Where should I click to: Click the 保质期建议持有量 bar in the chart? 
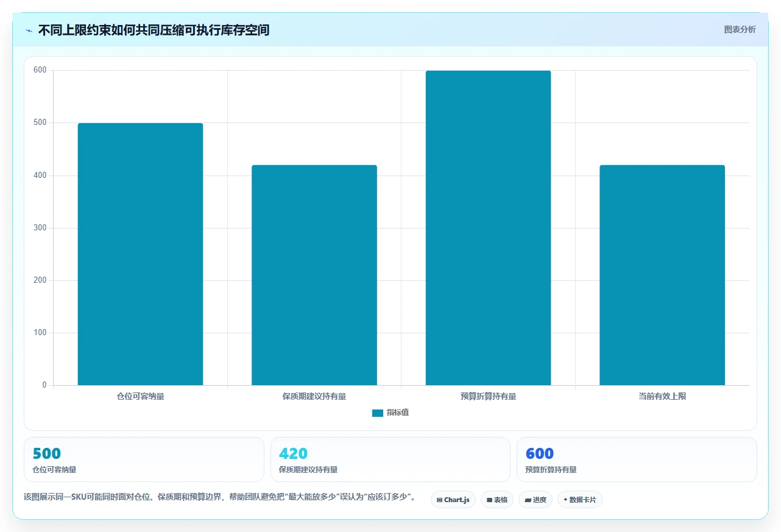pos(314,275)
